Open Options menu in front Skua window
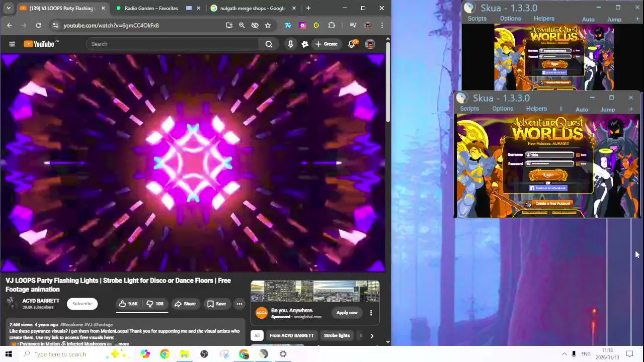Viewport: 644px width, 362px height. tap(503, 109)
